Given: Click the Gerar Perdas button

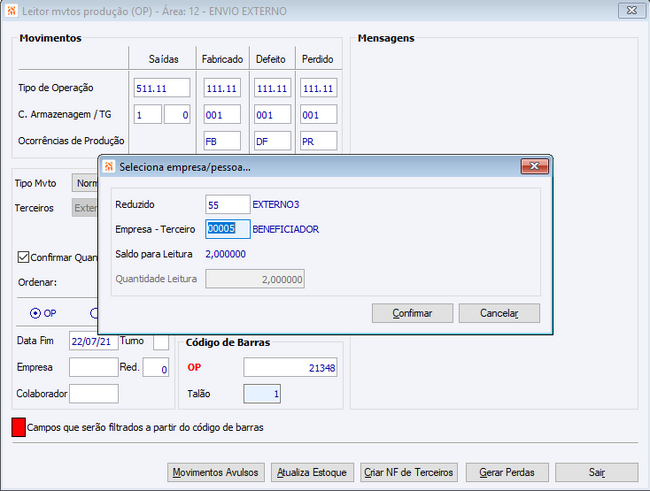Looking at the screenshot, I should click(x=507, y=472).
